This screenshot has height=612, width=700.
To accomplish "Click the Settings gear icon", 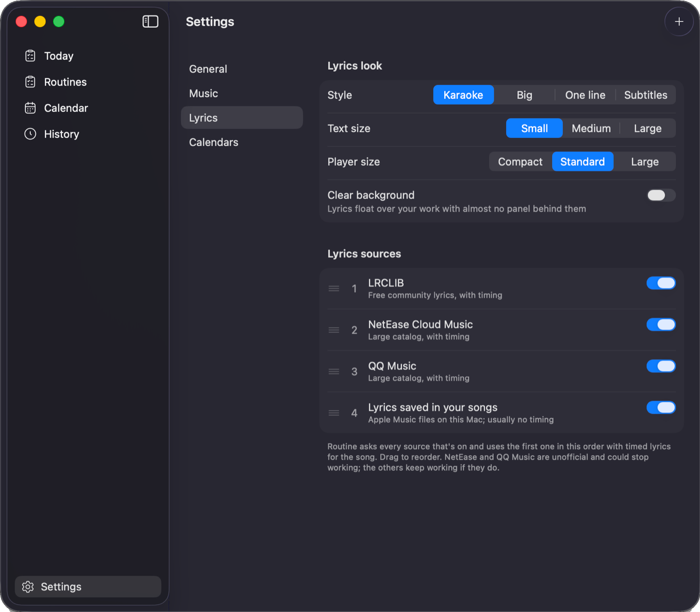I will click(28, 587).
